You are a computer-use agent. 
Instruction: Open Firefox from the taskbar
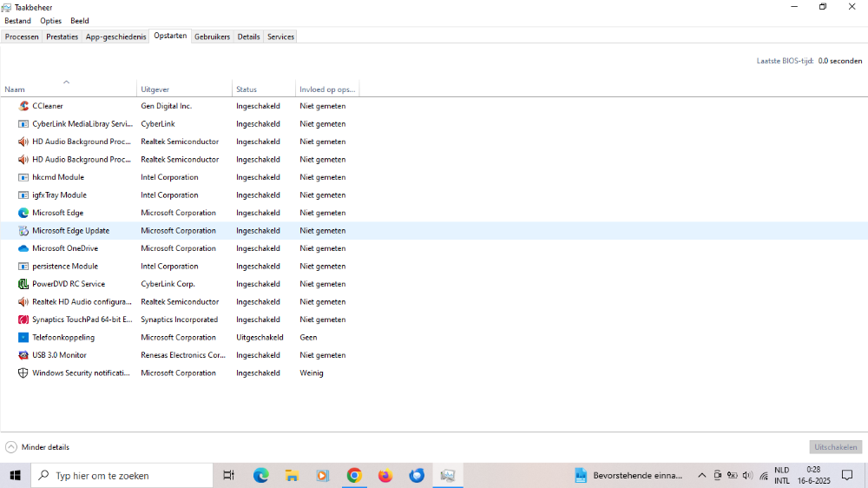(385, 475)
